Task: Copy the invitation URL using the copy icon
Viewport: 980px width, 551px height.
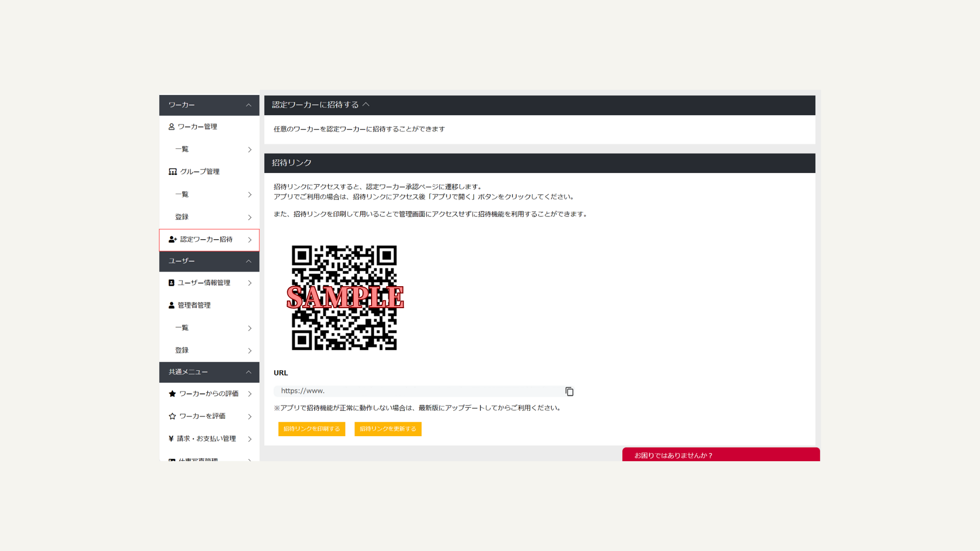Action: [570, 391]
